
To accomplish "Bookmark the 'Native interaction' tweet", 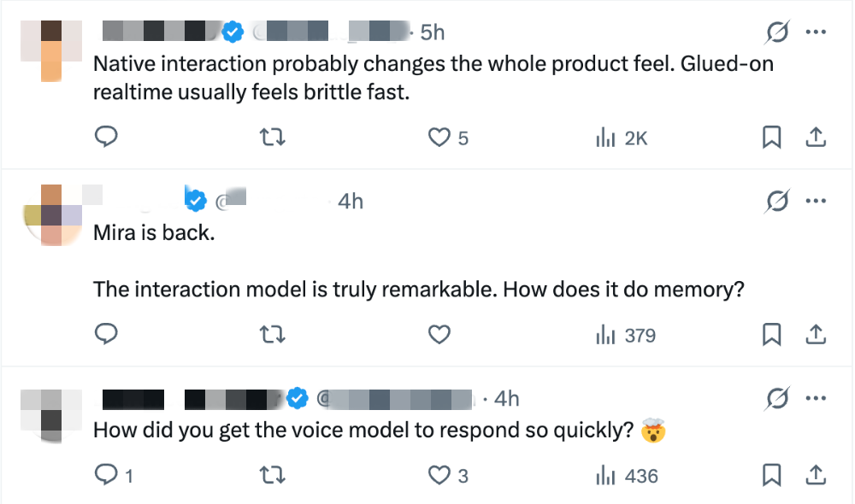I will tap(771, 138).
